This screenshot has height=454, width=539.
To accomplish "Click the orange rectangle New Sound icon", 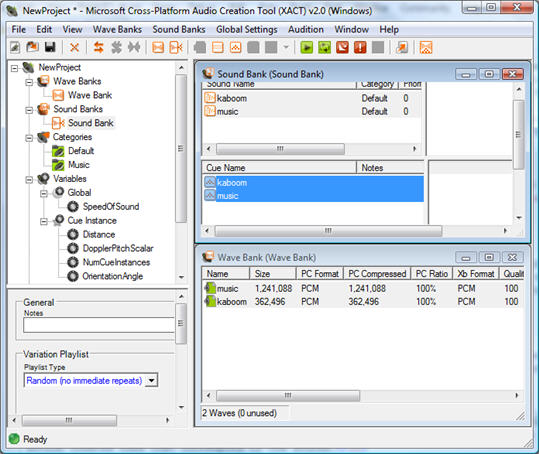I will pos(218,47).
